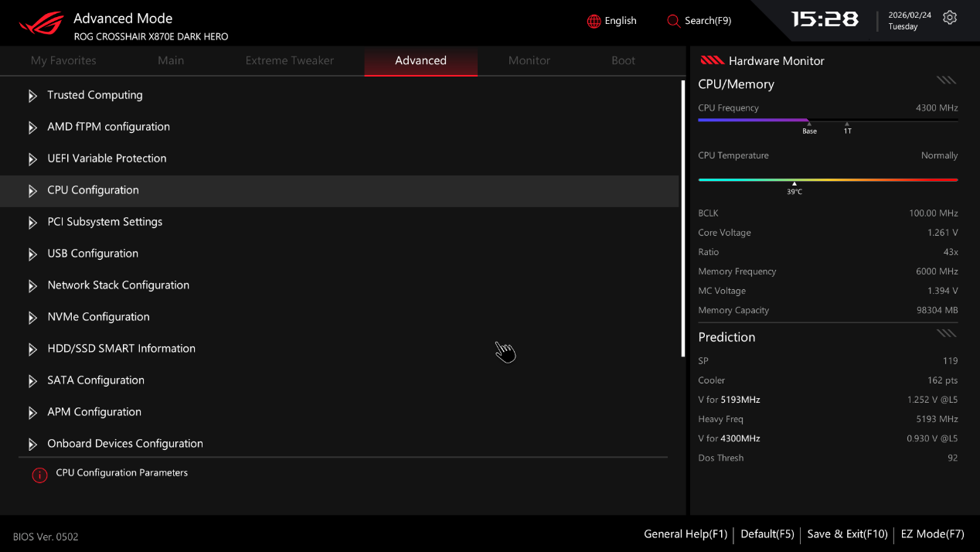Click the globe language icon

point(594,21)
